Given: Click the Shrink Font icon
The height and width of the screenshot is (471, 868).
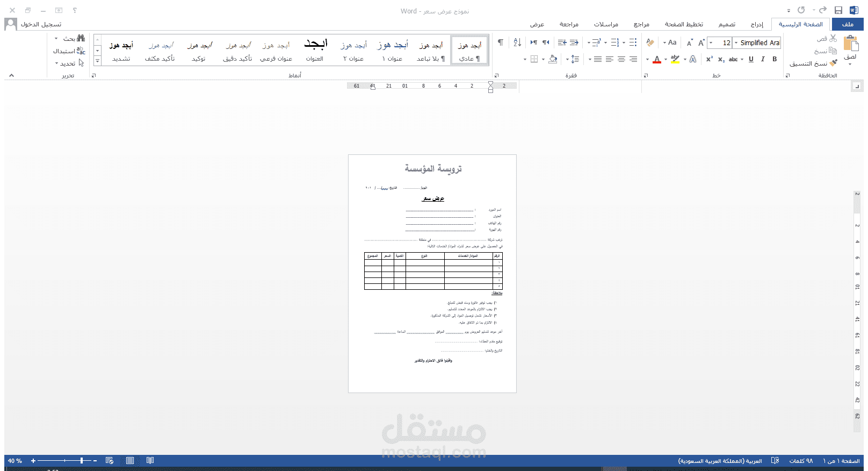Looking at the screenshot, I should (690, 42).
